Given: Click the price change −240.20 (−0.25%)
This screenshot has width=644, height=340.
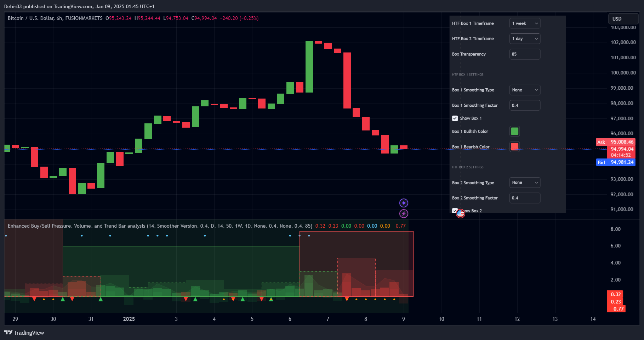Looking at the screenshot, I should click(239, 18).
